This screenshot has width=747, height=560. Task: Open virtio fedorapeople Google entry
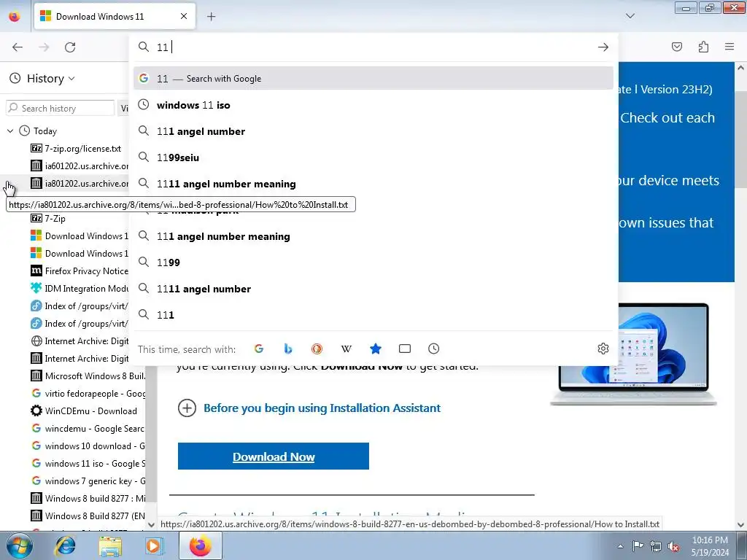pos(87,394)
